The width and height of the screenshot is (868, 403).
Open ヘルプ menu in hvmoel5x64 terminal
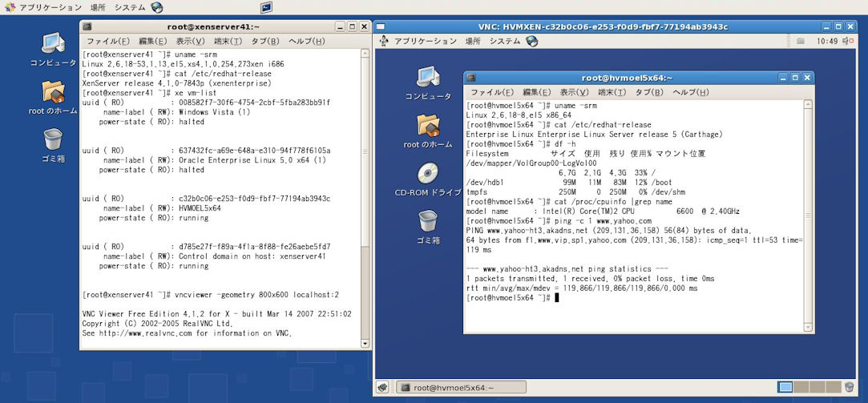click(x=690, y=92)
